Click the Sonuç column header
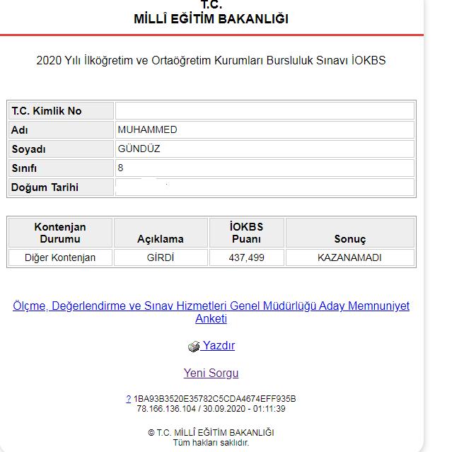Screen dimensions: 476x452 [x=349, y=233]
